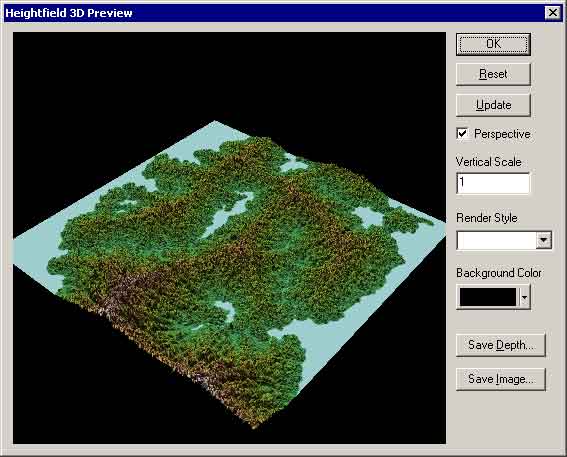567x457 pixels.
Task: Focus the Vertical Scale input field
Action: pos(493,183)
